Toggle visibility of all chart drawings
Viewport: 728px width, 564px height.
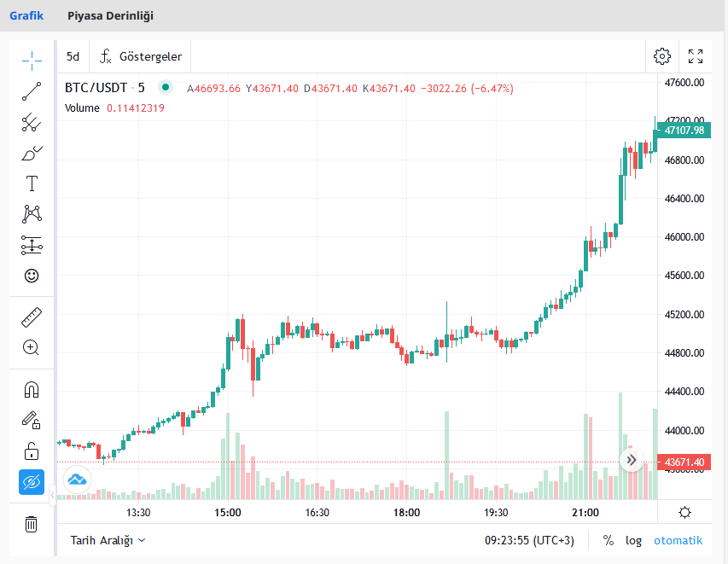(x=32, y=482)
